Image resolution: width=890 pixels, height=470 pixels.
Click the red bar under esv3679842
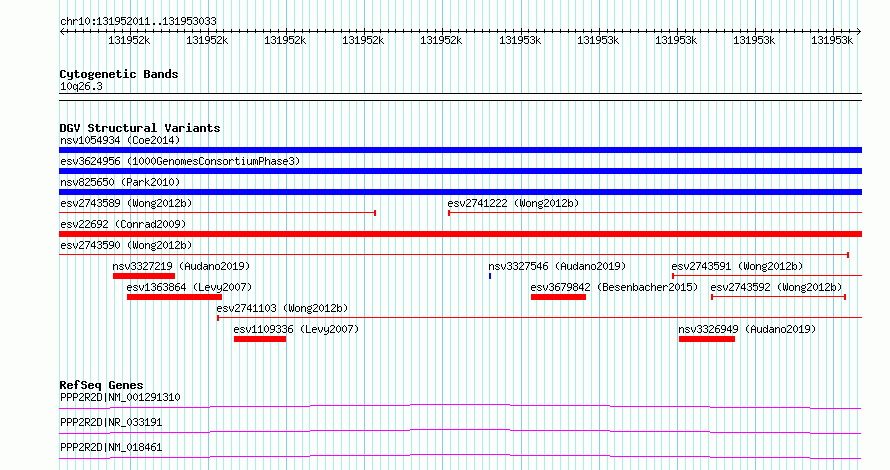[559, 297]
